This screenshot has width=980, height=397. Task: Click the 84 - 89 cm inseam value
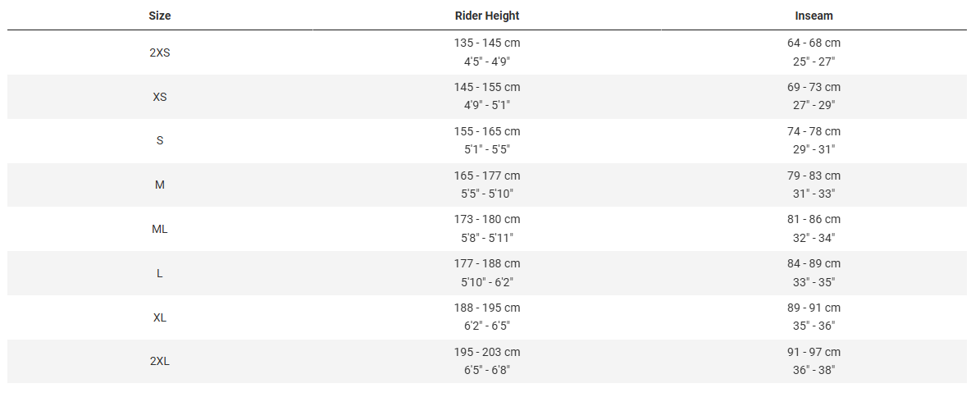coord(814,263)
